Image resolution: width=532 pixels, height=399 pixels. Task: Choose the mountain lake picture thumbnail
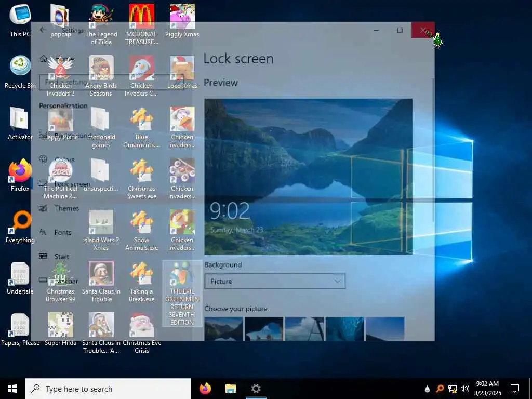[223, 329]
